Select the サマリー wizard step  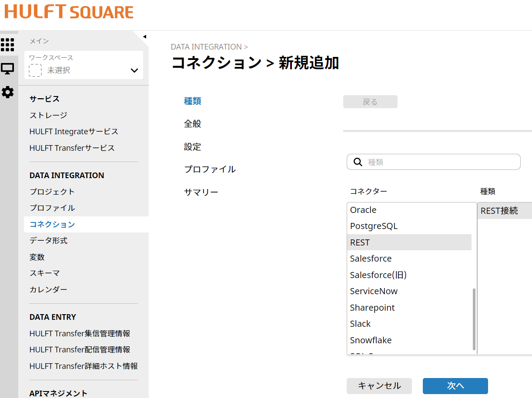coord(201,192)
